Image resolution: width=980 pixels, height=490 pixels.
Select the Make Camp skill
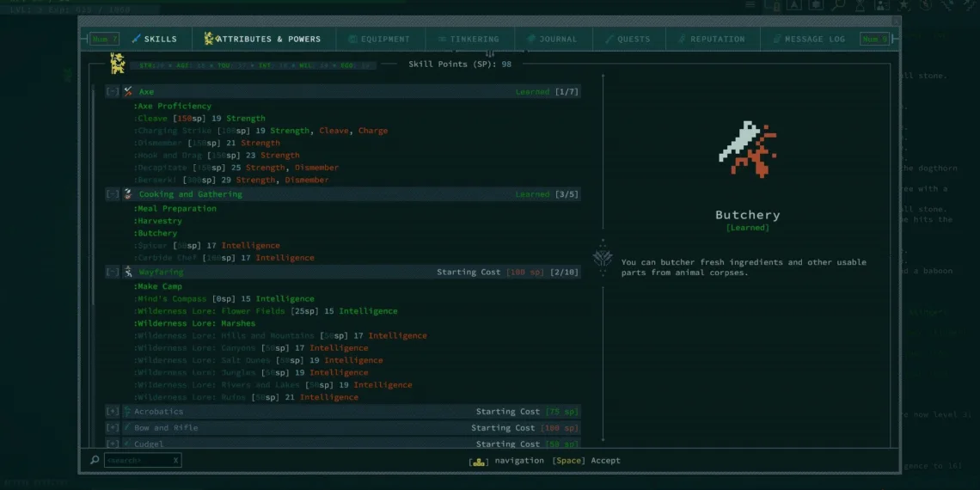[157, 286]
